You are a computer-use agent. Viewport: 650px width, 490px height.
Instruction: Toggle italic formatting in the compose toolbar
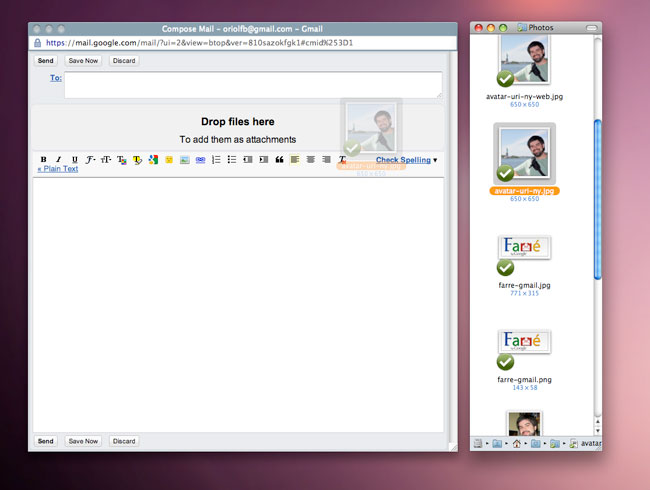click(x=58, y=160)
